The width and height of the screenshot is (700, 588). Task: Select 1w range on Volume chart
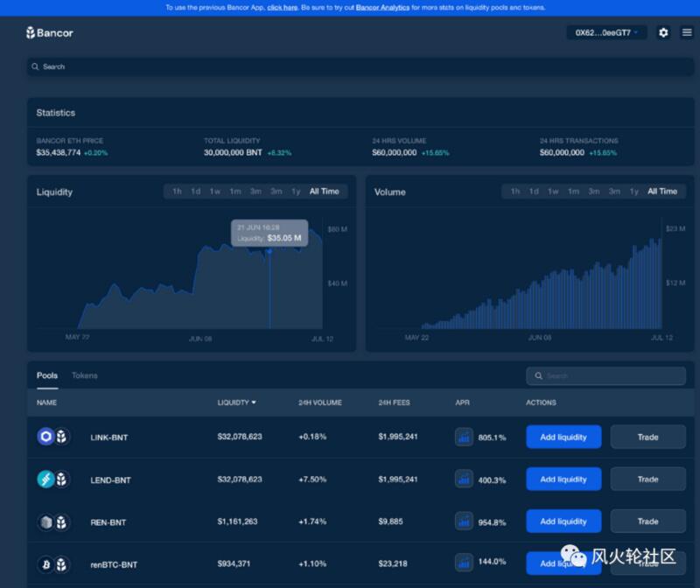pos(553,191)
